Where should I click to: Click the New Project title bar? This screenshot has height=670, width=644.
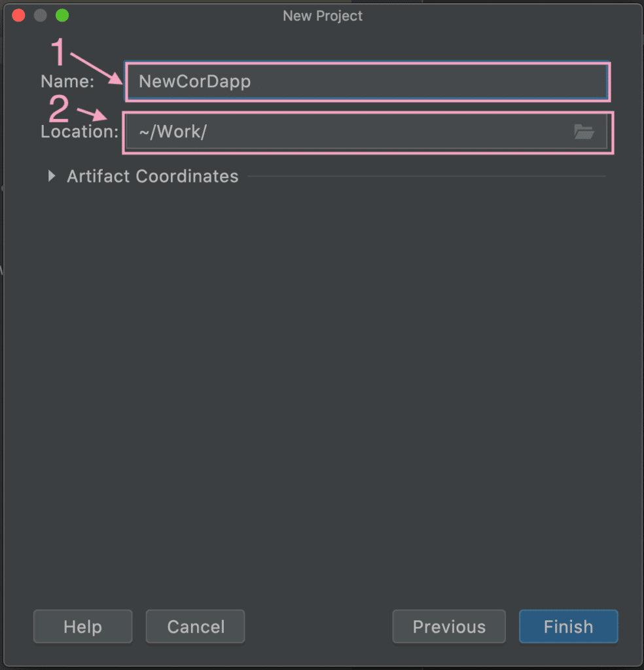coord(323,16)
